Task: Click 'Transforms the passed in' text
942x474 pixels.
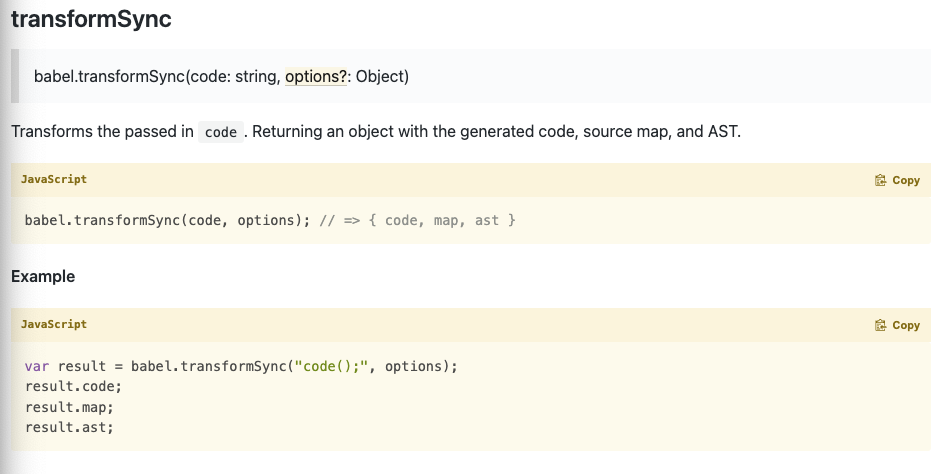Action: click(x=102, y=132)
